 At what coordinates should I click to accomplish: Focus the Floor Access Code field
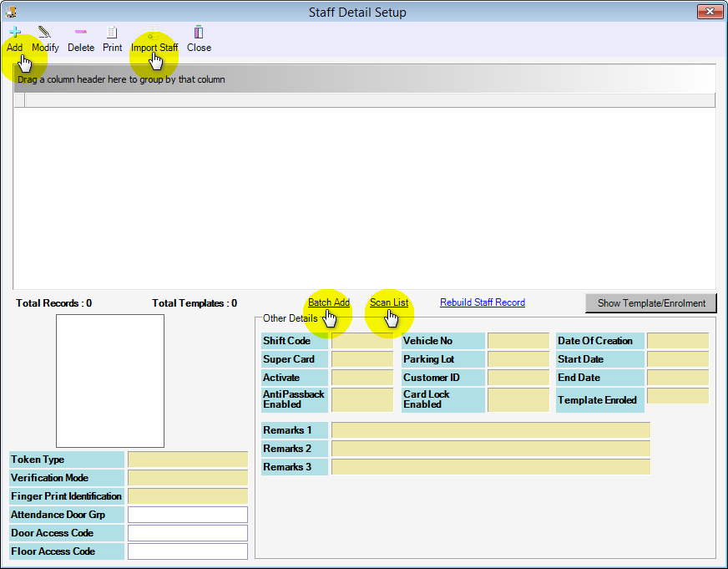pyautogui.click(x=188, y=551)
